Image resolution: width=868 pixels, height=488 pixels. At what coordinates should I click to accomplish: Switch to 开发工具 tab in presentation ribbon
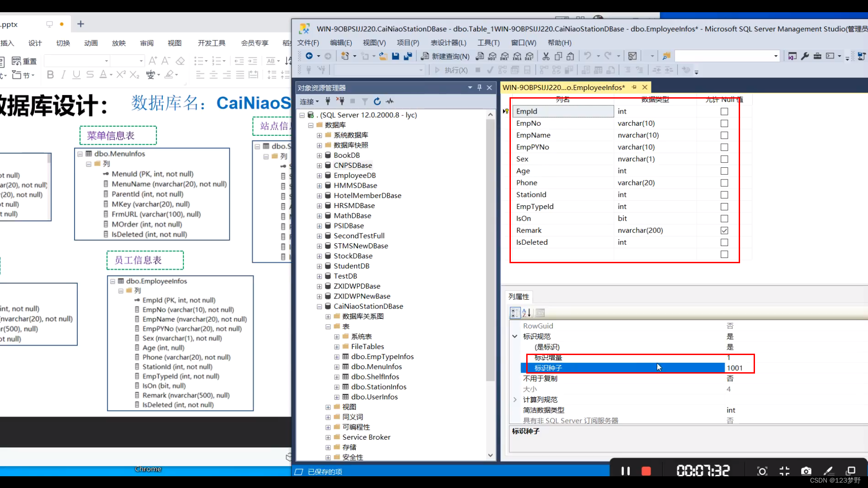(212, 43)
